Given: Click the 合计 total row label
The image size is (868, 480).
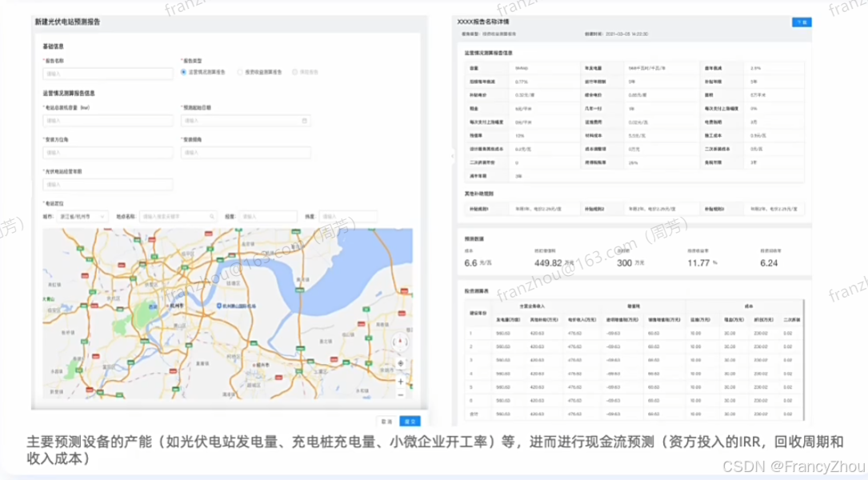Looking at the screenshot, I should (474, 414).
